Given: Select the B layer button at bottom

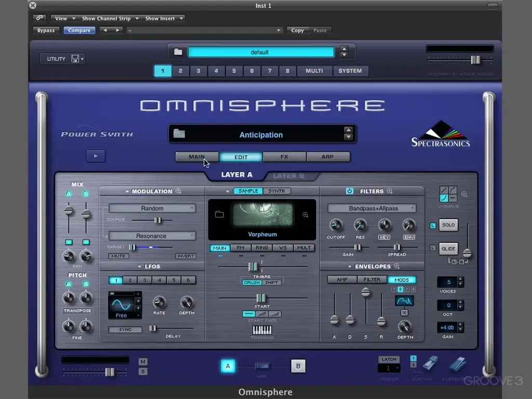Looking at the screenshot, I should click(x=298, y=366).
